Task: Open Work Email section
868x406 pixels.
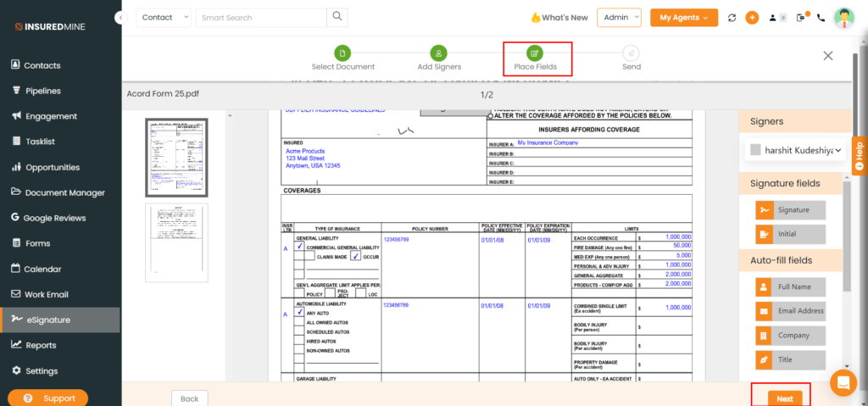Action: click(x=39, y=295)
